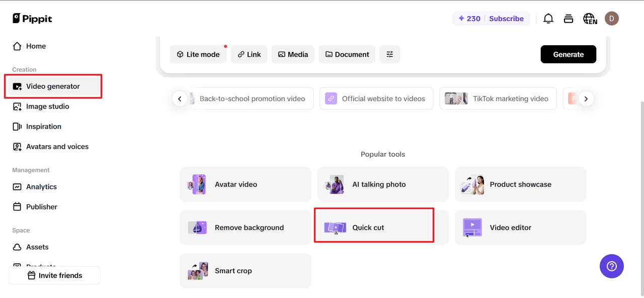Open the purple help question mark button
The height and width of the screenshot is (298, 644).
612,266
